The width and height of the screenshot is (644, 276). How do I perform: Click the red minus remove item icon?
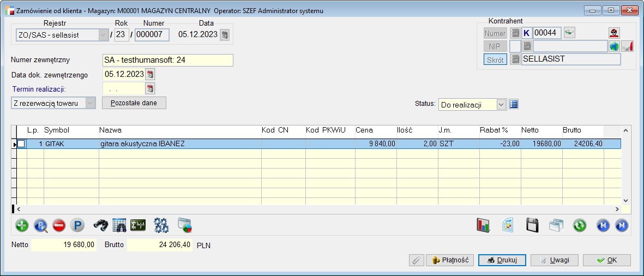59,225
